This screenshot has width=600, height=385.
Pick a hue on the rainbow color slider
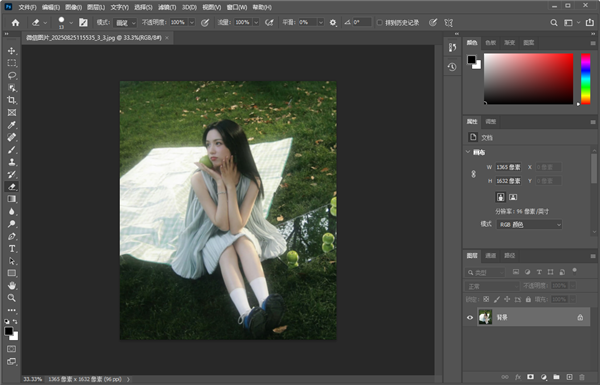point(585,79)
